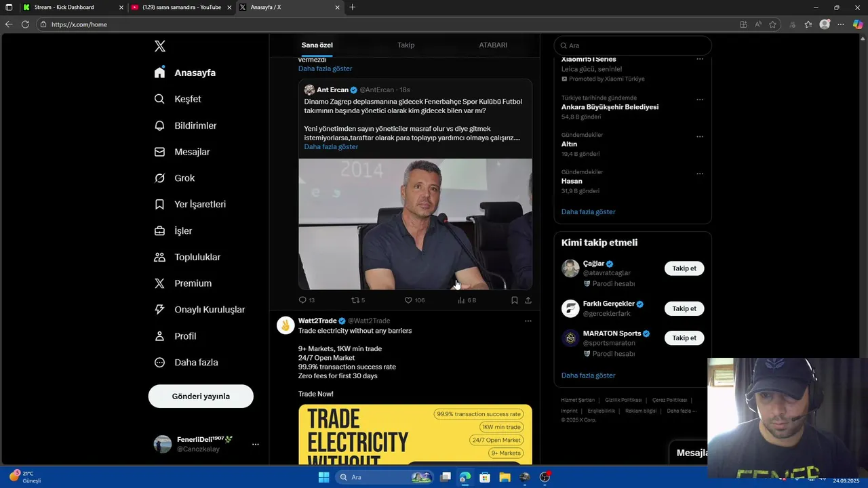This screenshot has height=488, width=868.
Task: Open Edge settings and more menu
Action: click(841, 24)
